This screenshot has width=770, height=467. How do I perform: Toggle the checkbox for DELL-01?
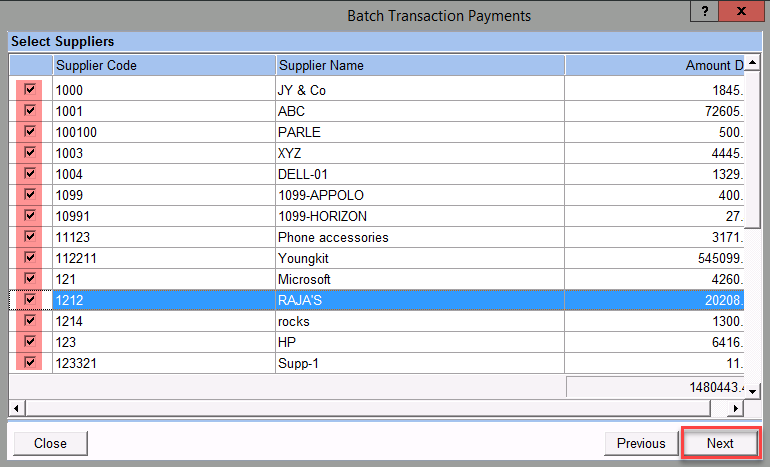(30, 174)
